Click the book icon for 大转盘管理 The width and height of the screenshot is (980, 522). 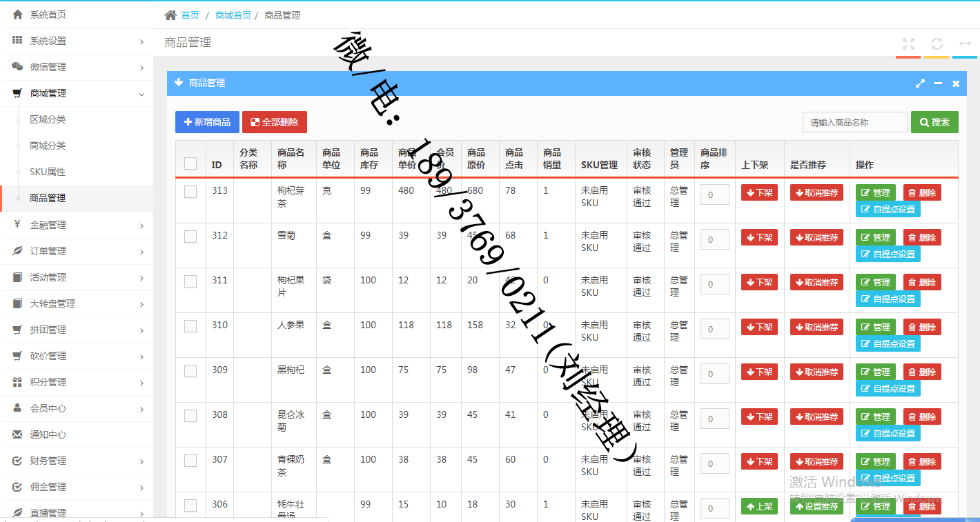click(18, 303)
